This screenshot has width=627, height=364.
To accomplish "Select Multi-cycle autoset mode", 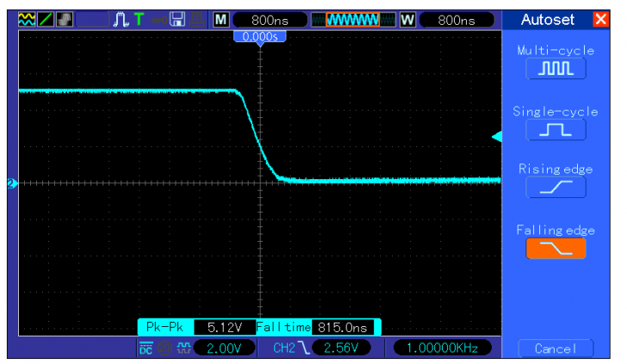I will click(556, 69).
